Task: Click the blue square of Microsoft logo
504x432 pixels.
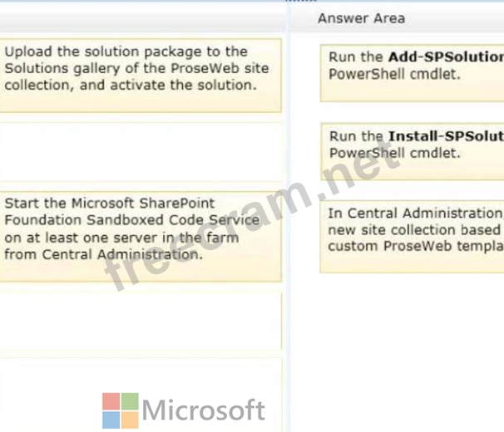Action: [x=111, y=420]
